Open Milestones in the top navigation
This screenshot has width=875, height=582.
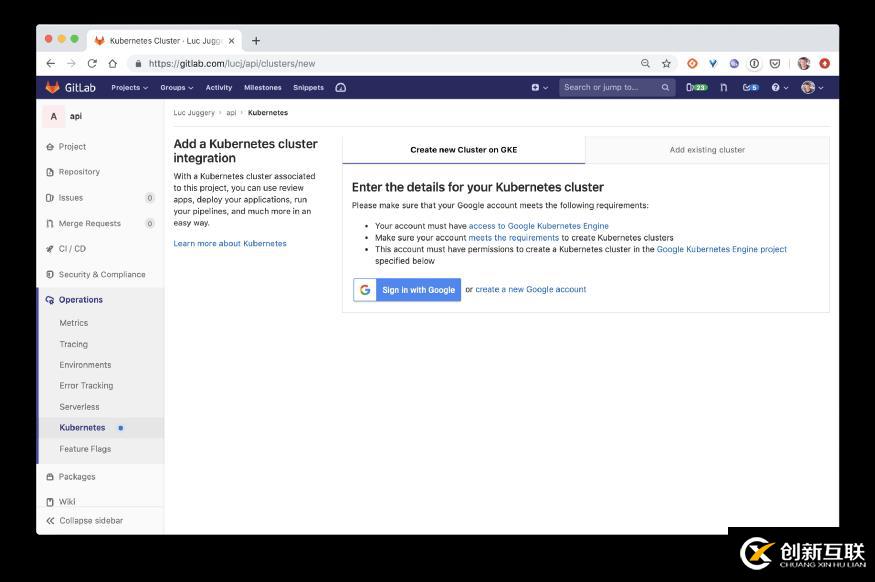coord(263,88)
